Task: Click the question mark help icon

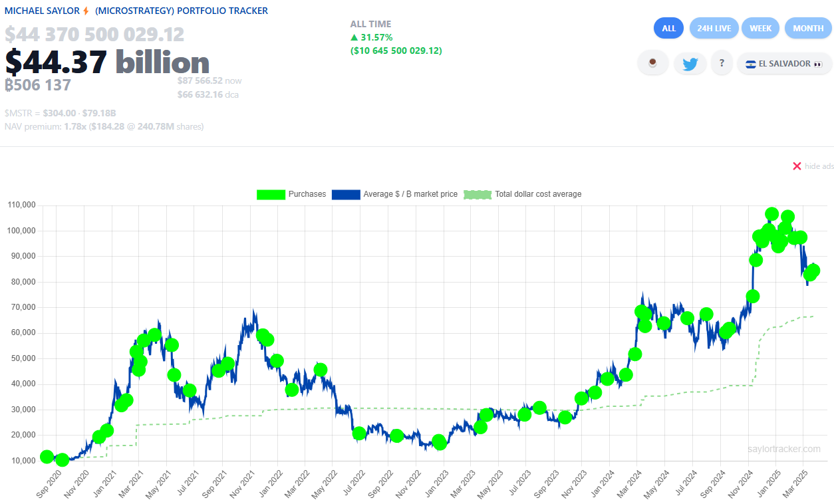Action: (722, 63)
